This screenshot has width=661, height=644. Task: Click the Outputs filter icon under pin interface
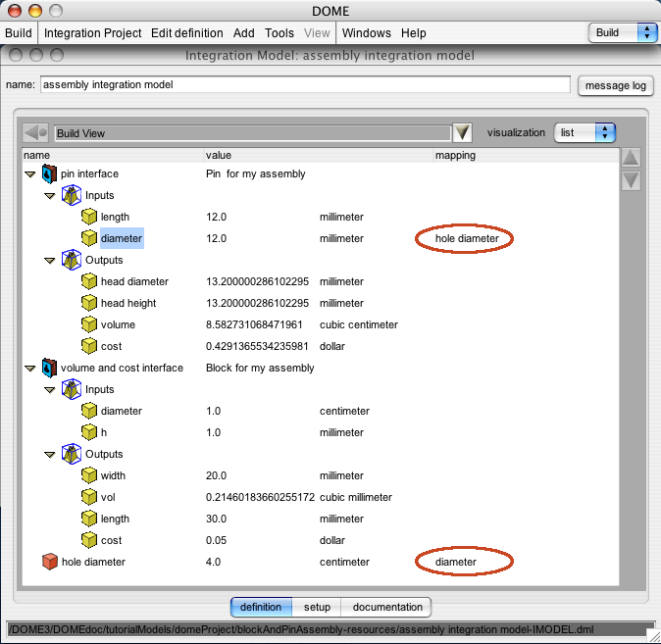[72, 260]
